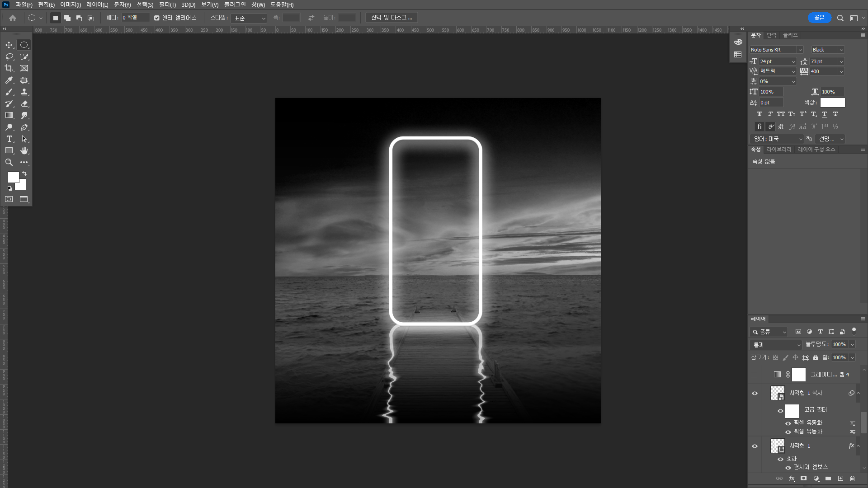Click the delete layer trash icon
Viewport: 868px width, 488px height.
tap(852, 478)
